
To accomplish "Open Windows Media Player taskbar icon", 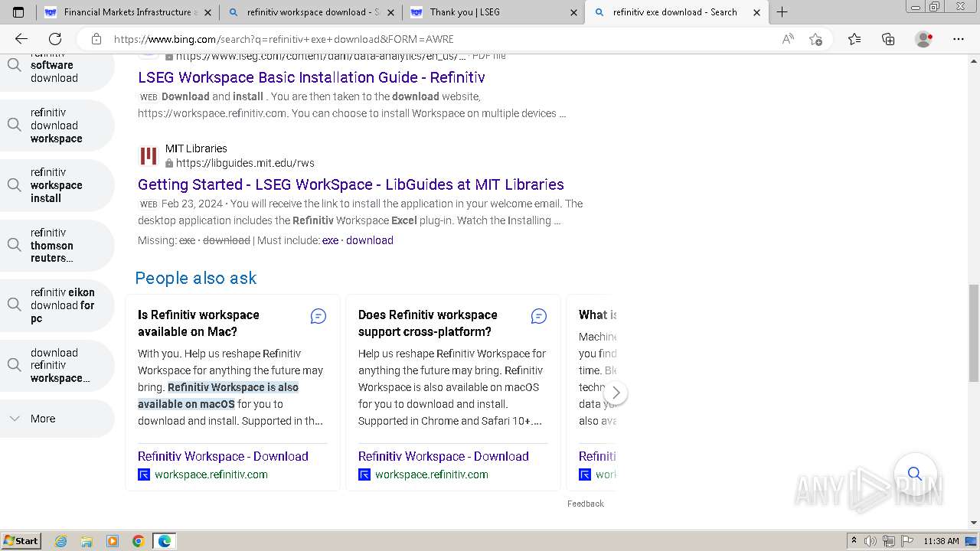I will click(x=113, y=541).
